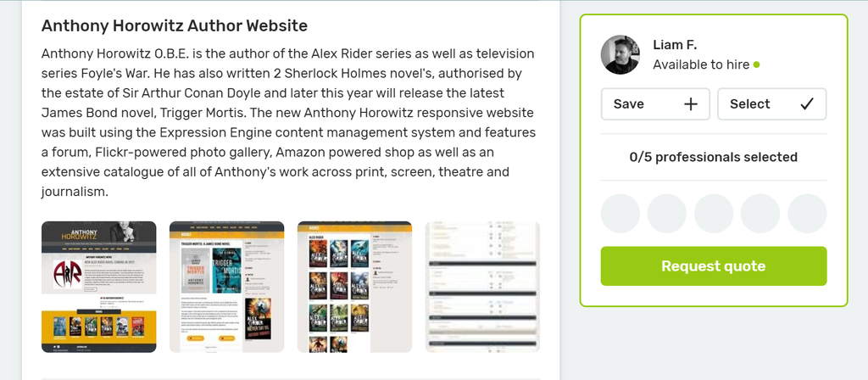Open the Alex Rider books grid thumbnail
This screenshot has width=868, height=380.
(x=355, y=287)
